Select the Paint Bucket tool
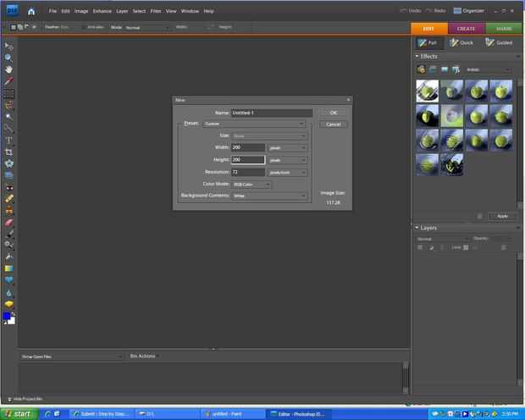 pyautogui.click(x=9, y=257)
